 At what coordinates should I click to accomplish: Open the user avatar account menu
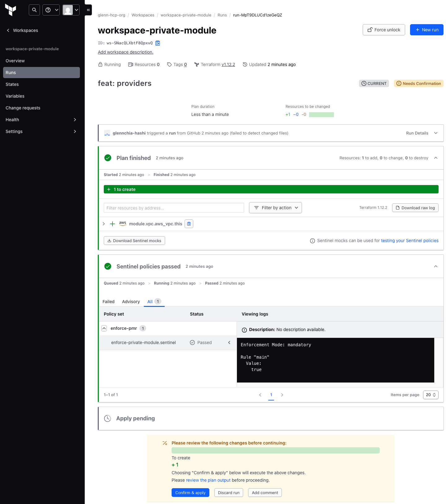(x=71, y=10)
